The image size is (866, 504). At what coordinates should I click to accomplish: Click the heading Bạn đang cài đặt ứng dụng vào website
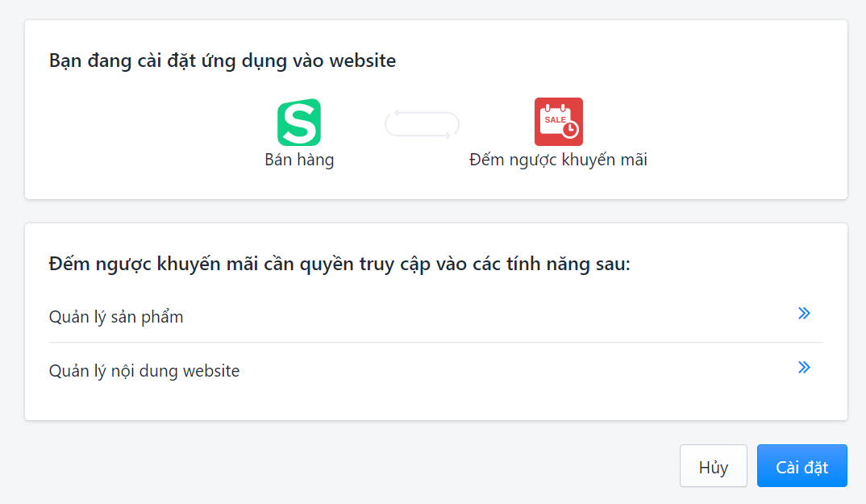tap(223, 60)
